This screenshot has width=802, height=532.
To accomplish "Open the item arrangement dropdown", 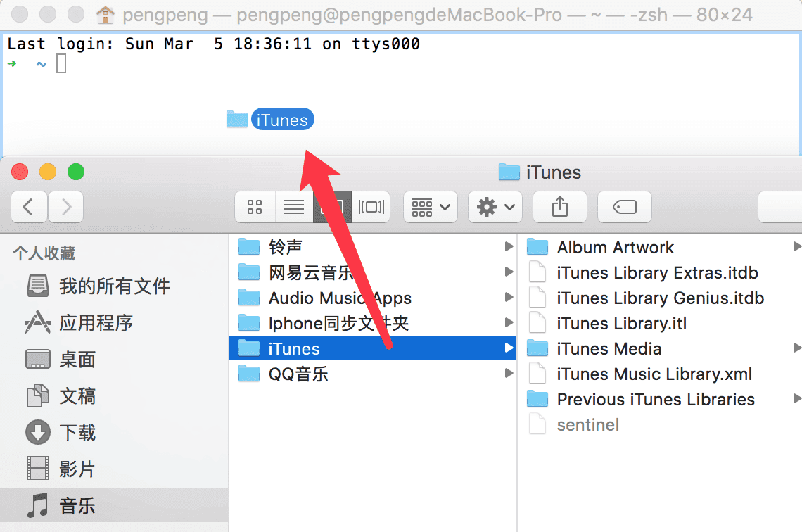I will (431, 207).
